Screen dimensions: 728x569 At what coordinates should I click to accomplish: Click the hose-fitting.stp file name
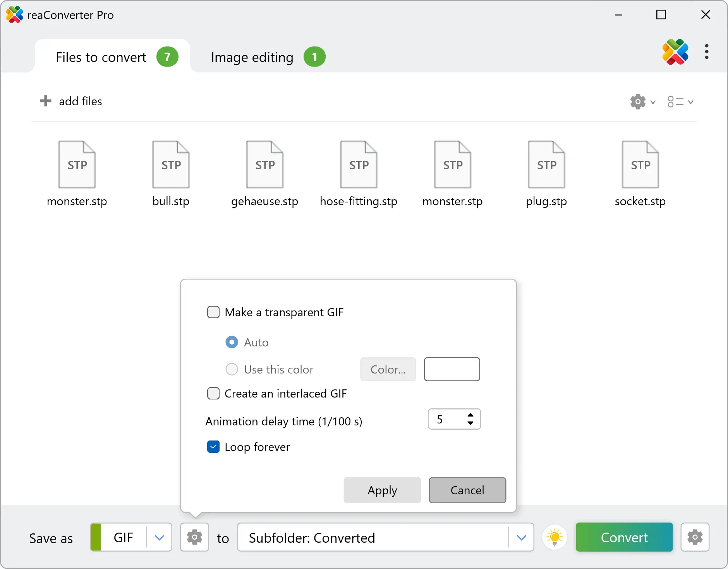(359, 201)
